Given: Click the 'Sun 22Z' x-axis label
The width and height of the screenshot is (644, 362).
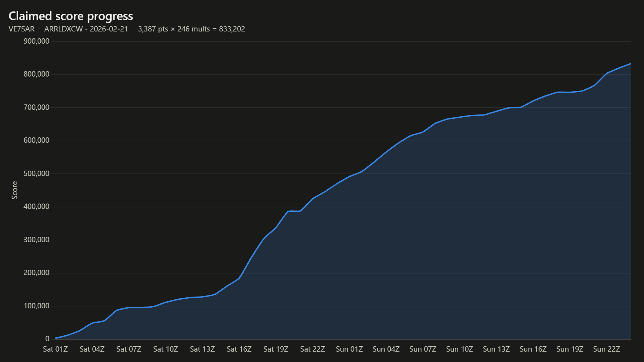Looking at the screenshot, I should pyautogui.click(x=606, y=349).
